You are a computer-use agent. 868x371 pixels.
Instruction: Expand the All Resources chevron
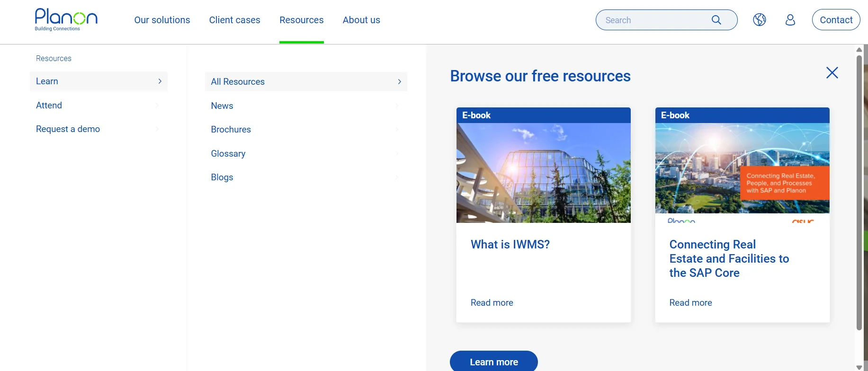click(399, 82)
